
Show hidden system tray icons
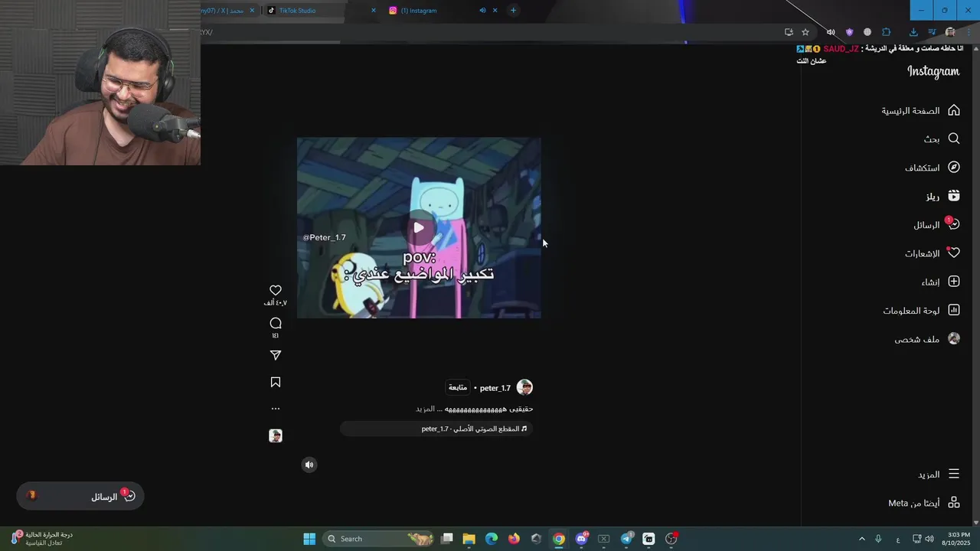coord(861,539)
